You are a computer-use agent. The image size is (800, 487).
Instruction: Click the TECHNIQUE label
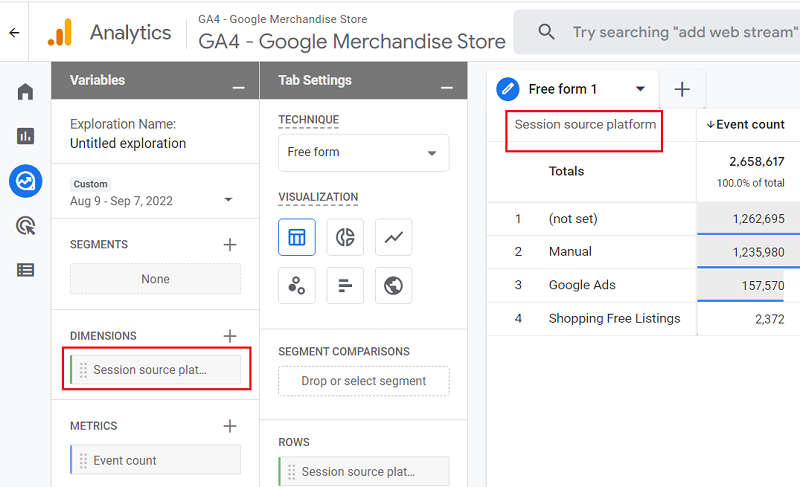tap(309, 119)
